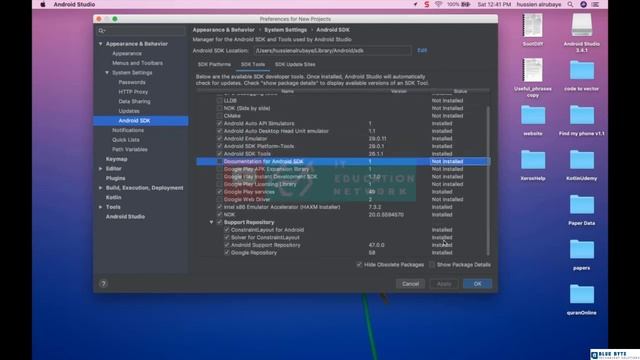Switch to SDK Update Sites tab
The image size is (640, 360).
(x=295, y=64)
